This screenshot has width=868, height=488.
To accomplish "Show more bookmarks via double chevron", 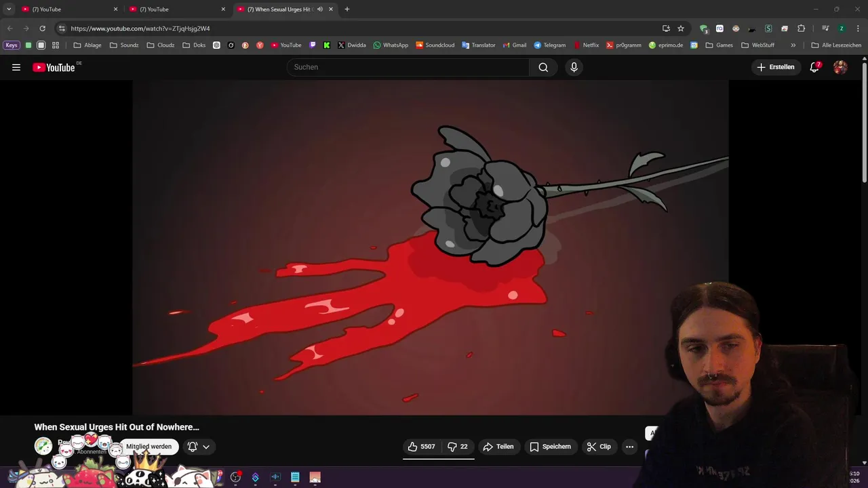I will point(793,45).
